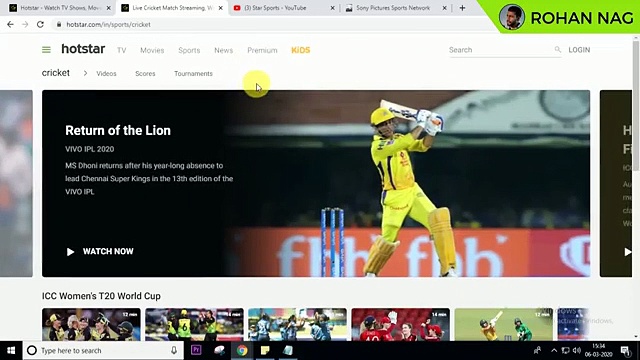The width and height of the screenshot is (640, 360).
Task: Open the Windows notification center
Action: click(625, 350)
